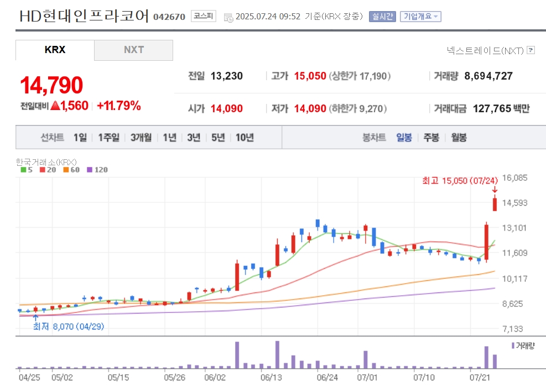Image resolution: width=546 pixels, height=392 pixels.
Task: Click the purple 120-day moving average swatch
Action: pyautogui.click(x=90, y=170)
